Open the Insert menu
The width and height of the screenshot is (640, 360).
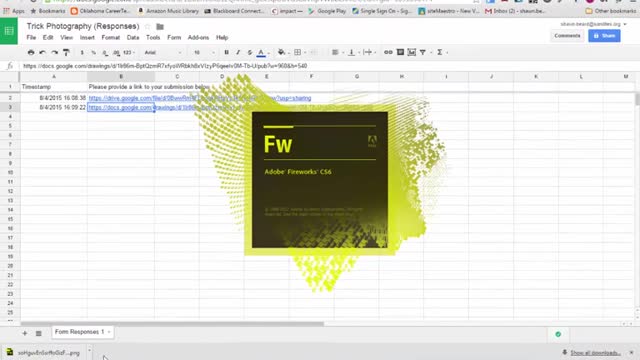87,38
